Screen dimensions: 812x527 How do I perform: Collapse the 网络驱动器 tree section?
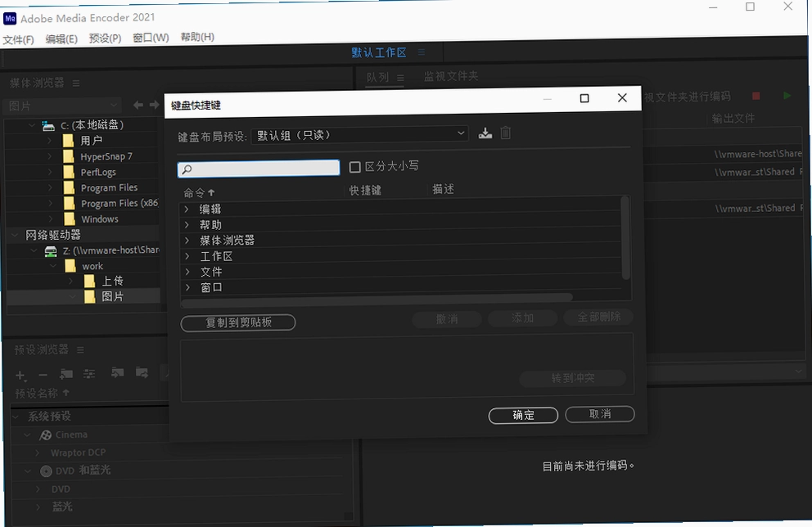pos(15,235)
